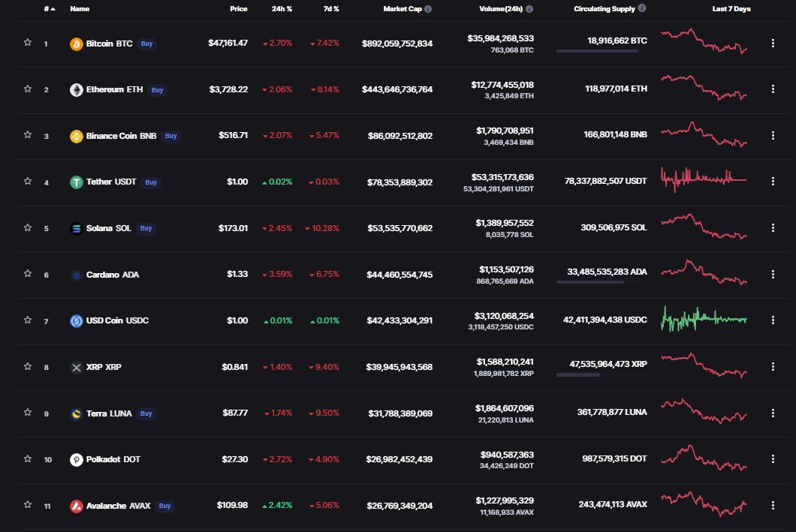The image size is (796, 532).
Task: Click the Bitcoin coin logo icon
Action: coord(76,44)
